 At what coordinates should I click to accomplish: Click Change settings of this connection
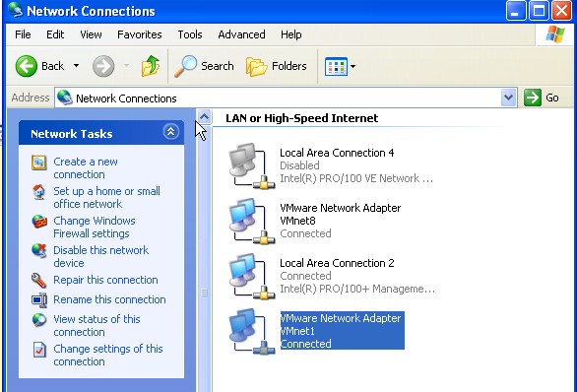[x=108, y=355]
